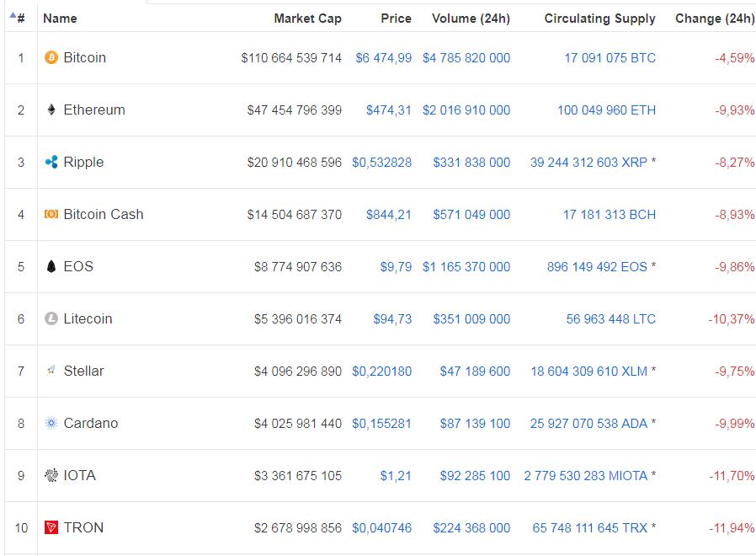This screenshot has width=756, height=556.
Task: Click supply 18 604 309 610 XLM
Action: [x=589, y=372]
